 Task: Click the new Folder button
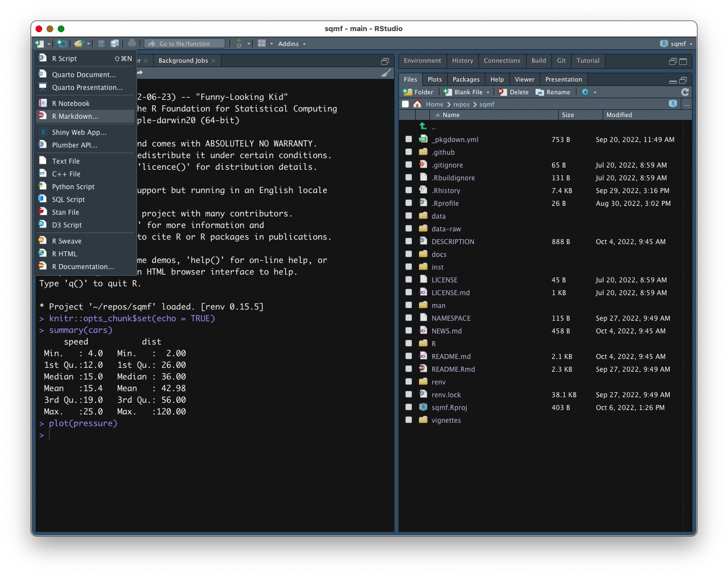pyautogui.click(x=418, y=92)
